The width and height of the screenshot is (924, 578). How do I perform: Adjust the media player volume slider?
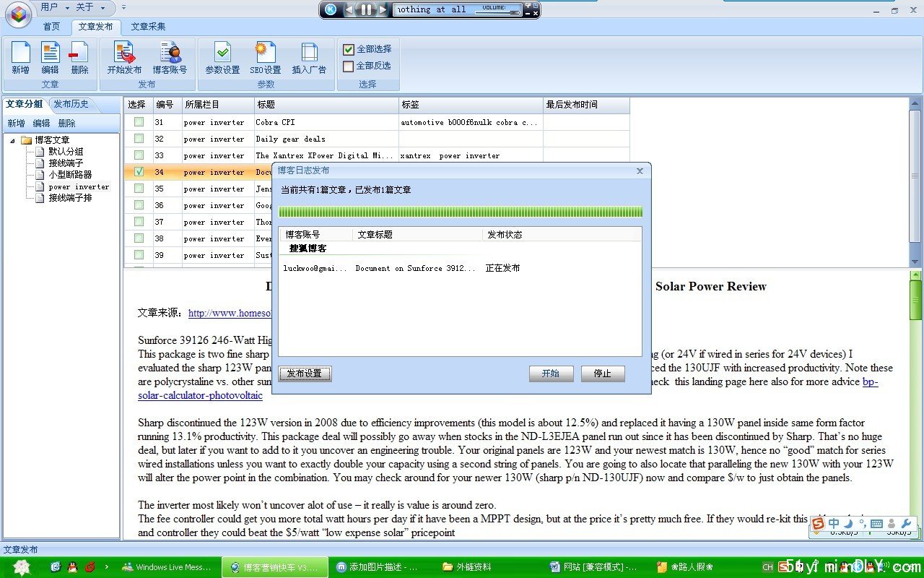coord(497,12)
